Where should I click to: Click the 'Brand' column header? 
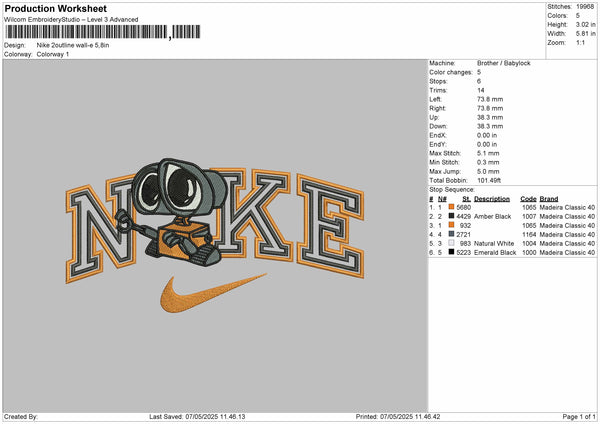(x=549, y=199)
